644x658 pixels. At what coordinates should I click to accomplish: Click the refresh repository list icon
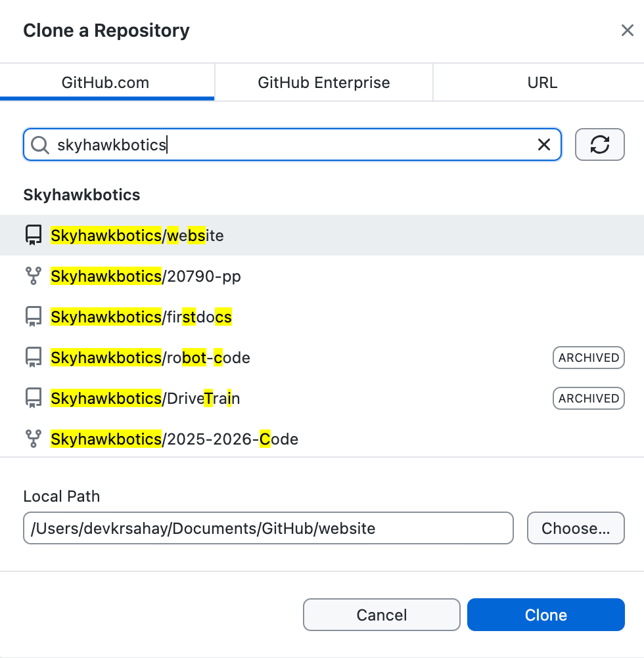coord(599,144)
